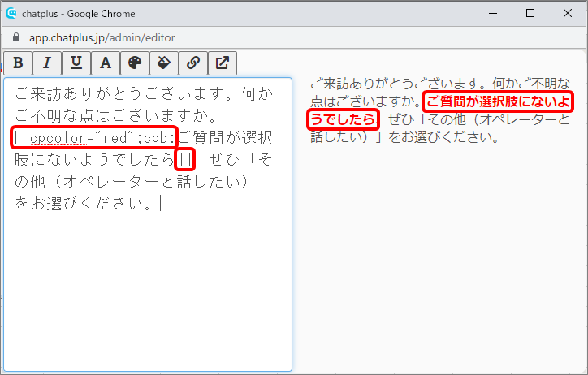The image size is (588, 375).
Task: Insert a hyperlink with chain icon
Action: [193, 63]
